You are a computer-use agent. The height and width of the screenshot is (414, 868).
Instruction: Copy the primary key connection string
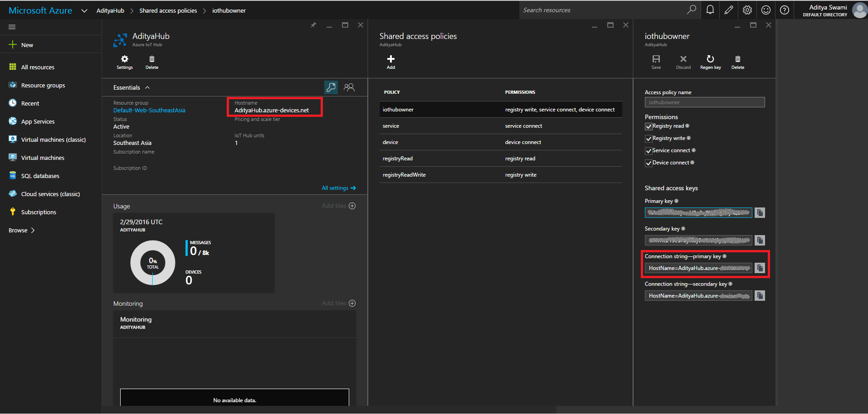pos(760,268)
